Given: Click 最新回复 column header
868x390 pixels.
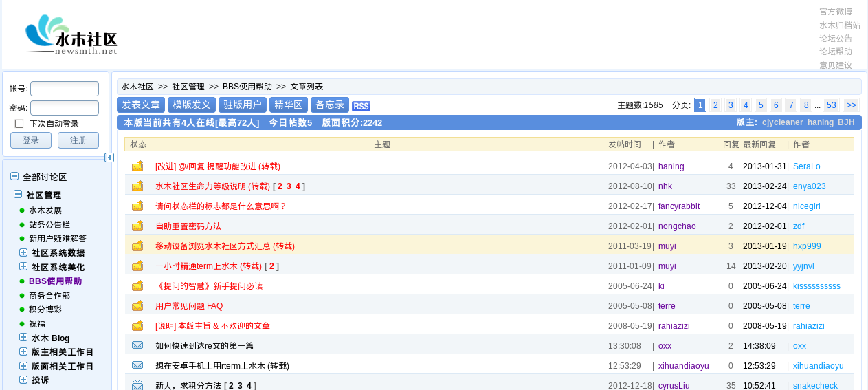Looking at the screenshot, I should [x=759, y=144].
